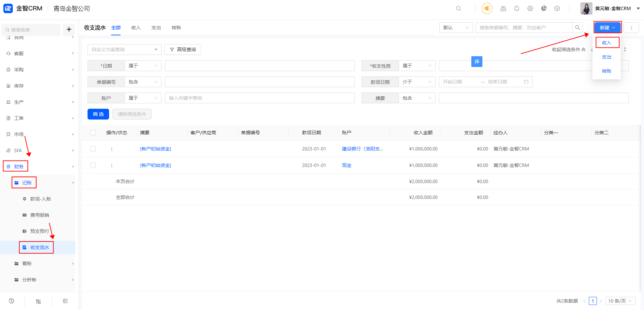644x310 pixels.
Task: Open the 自定义方案查询 dropdown
Action: [124, 49]
